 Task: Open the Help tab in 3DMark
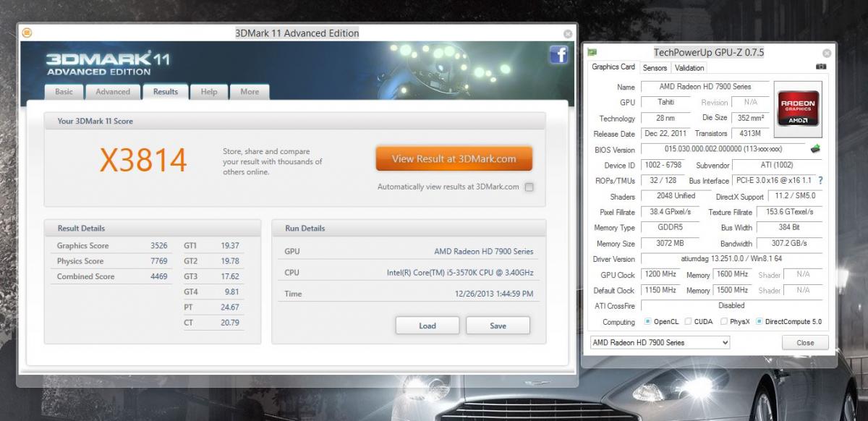click(x=209, y=92)
